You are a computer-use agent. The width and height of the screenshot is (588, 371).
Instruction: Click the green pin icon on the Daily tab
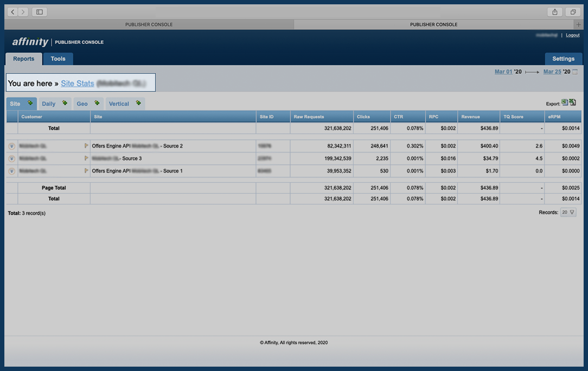pos(65,103)
